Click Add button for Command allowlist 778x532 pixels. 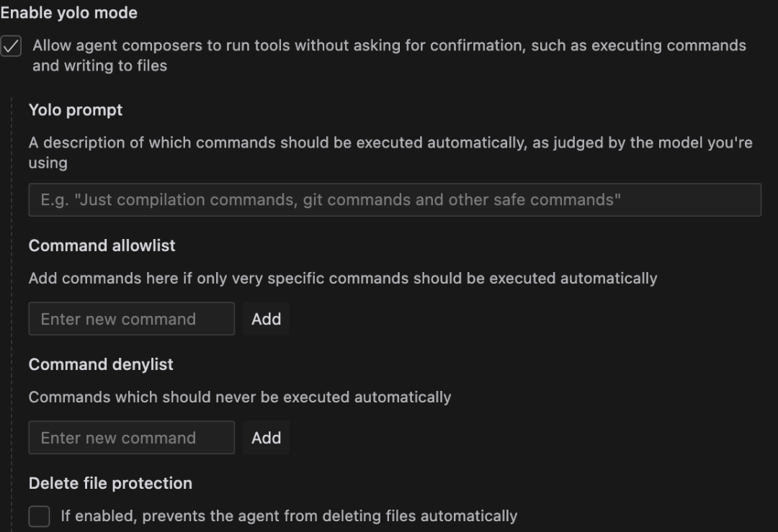[267, 319]
